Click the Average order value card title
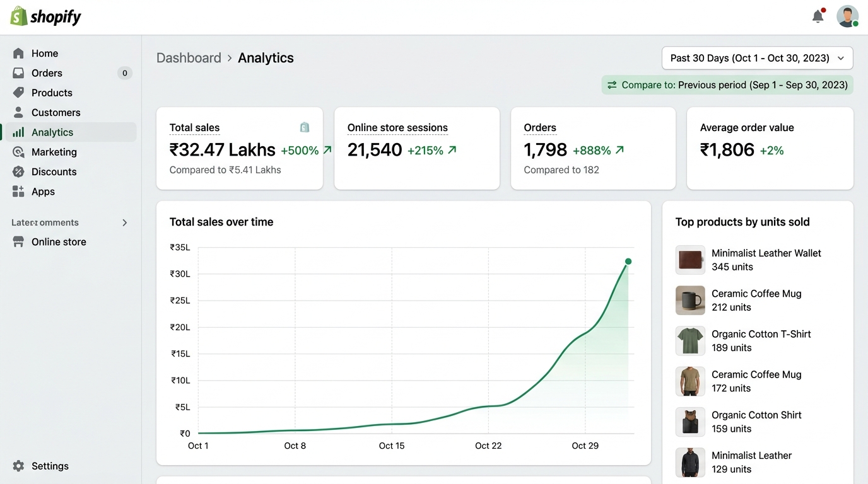868x484 pixels. tap(747, 128)
